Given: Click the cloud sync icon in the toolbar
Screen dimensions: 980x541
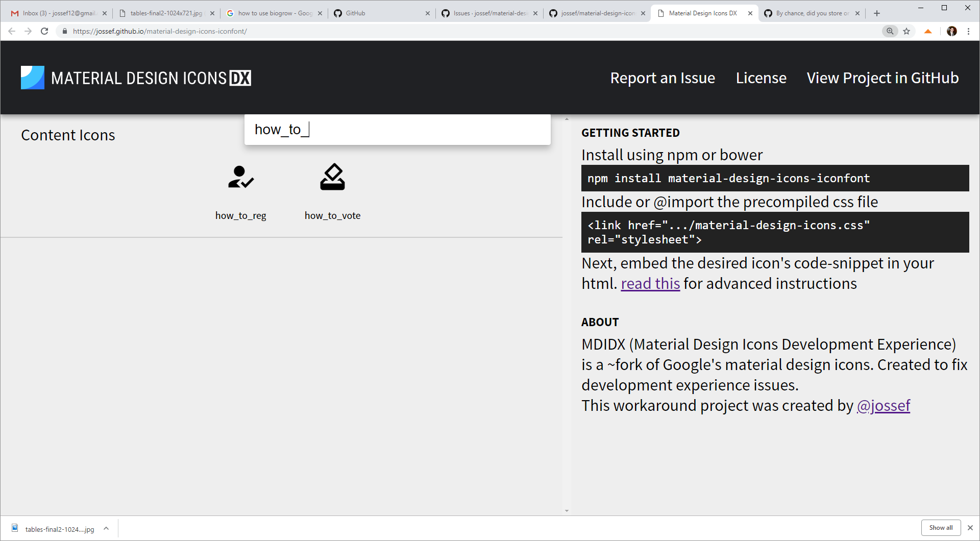Looking at the screenshot, I should click(x=928, y=31).
